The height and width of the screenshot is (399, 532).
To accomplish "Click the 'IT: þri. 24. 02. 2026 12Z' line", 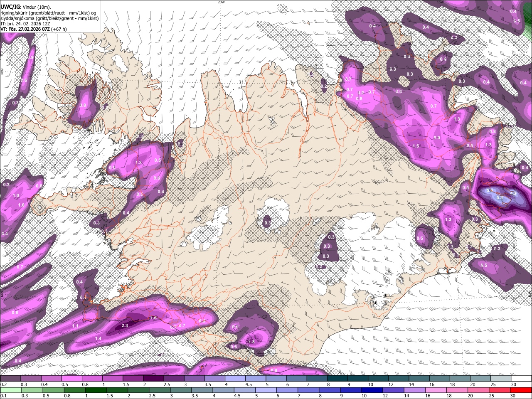I will click(26, 24).
